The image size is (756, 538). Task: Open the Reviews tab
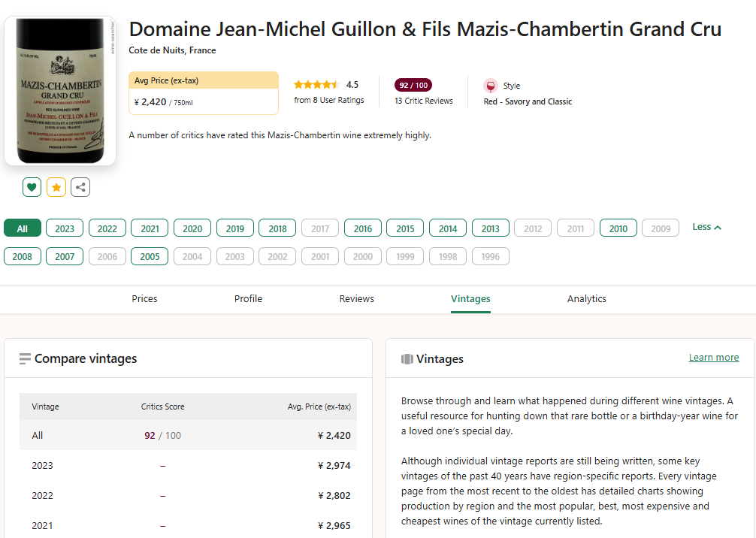coord(356,299)
